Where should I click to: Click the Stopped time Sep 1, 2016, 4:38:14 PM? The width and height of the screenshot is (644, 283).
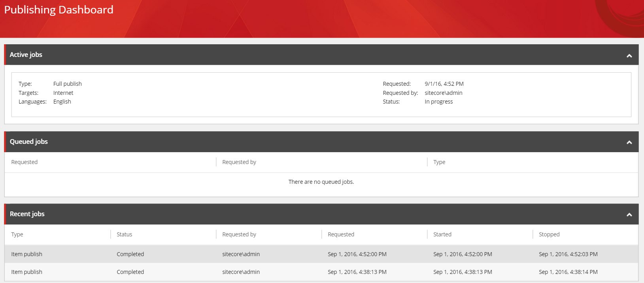pyautogui.click(x=568, y=272)
